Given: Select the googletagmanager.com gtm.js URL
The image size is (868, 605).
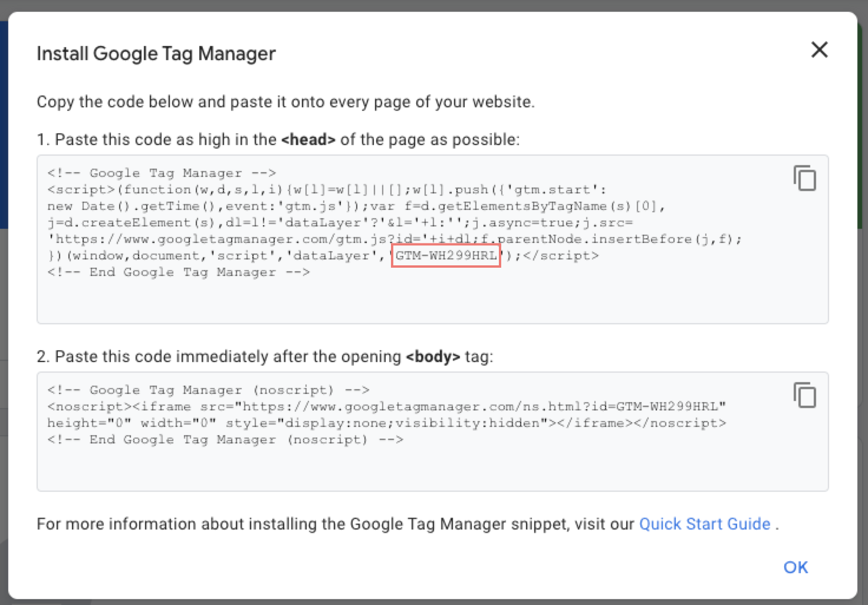Looking at the screenshot, I should pyautogui.click(x=230, y=239).
